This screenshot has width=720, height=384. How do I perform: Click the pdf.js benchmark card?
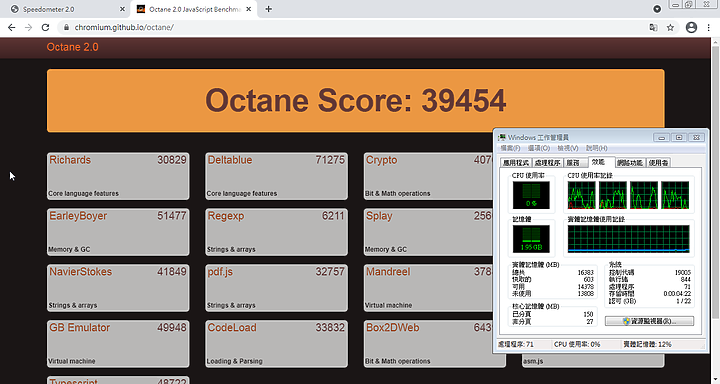pyautogui.click(x=276, y=288)
